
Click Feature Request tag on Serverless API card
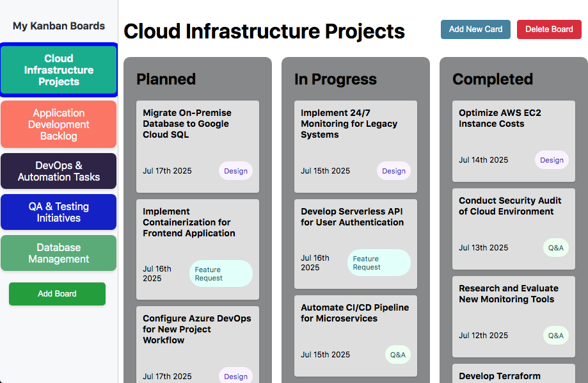click(x=379, y=263)
